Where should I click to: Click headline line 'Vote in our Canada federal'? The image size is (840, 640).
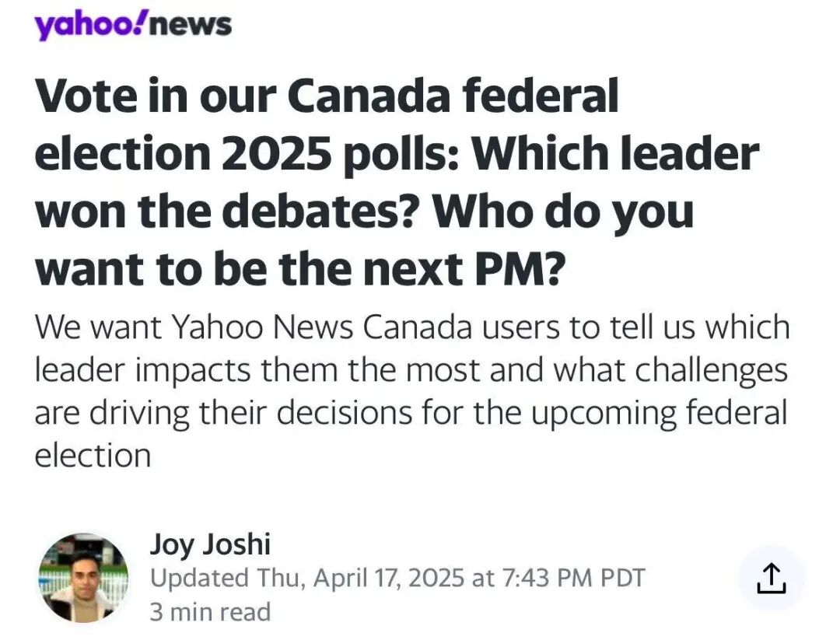(327, 96)
